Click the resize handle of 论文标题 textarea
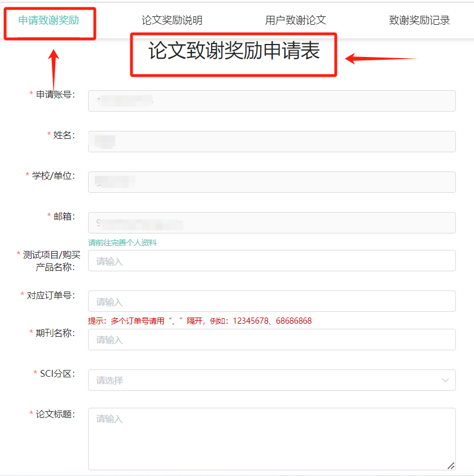 click(450, 467)
